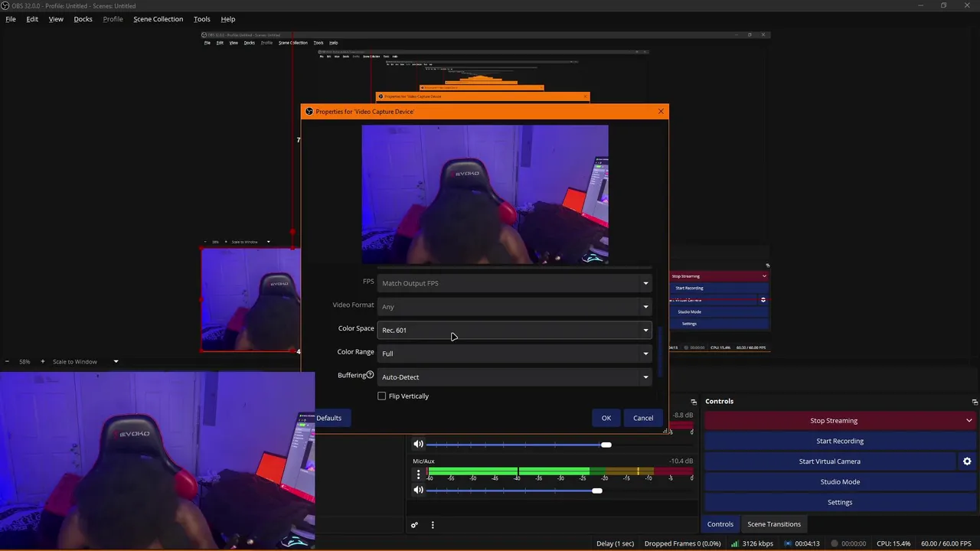Click the green bitrate bars icon
Image resolution: width=980 pixels, height=551 pixels.
(x=735, y=543)
